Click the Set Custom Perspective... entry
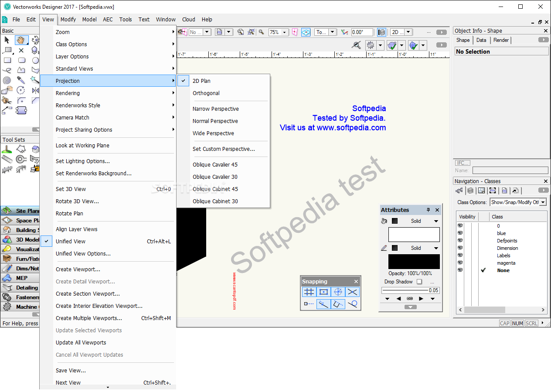 tap(223, 149)
